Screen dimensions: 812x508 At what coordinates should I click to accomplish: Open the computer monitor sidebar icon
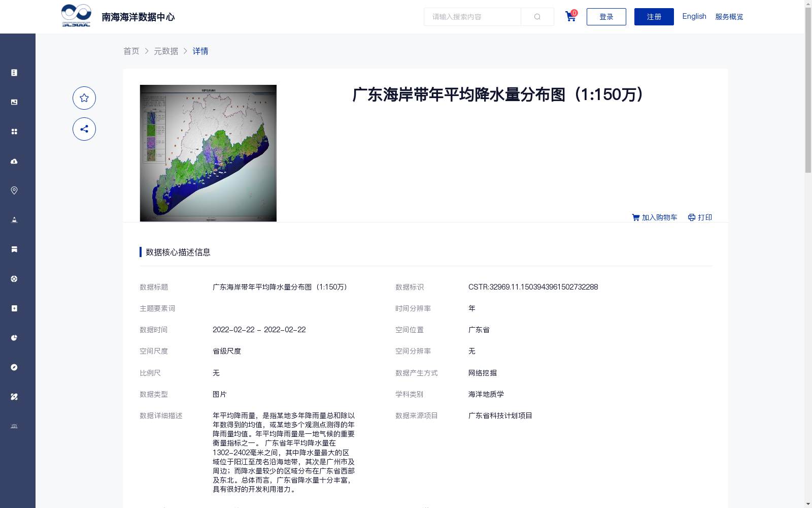point(14,426)
